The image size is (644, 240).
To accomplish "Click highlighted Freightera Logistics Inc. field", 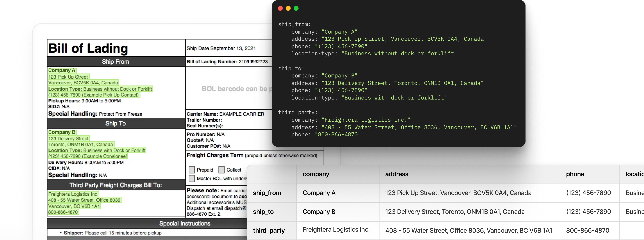I will coord(73,194).
